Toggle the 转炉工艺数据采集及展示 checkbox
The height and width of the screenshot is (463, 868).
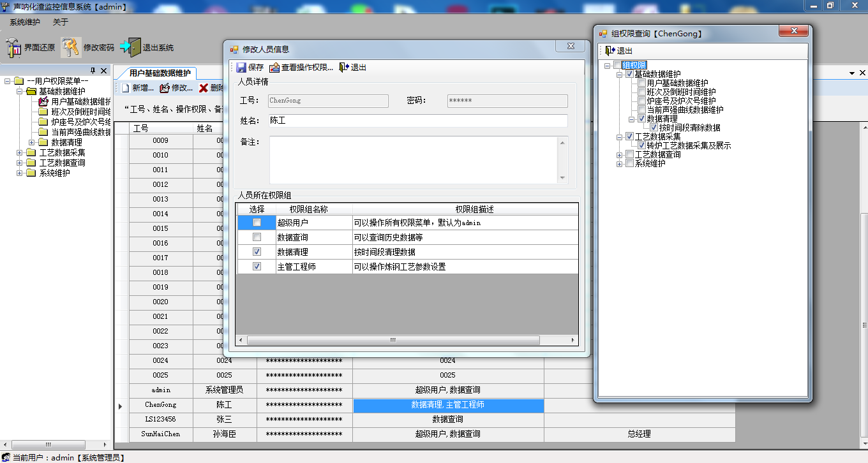click(x=642, y=145)
